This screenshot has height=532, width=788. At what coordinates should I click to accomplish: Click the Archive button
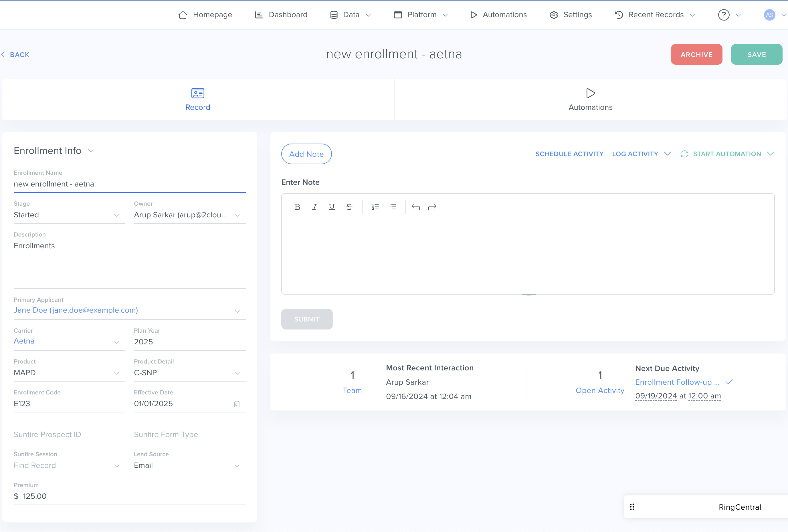tap(696, 55)
